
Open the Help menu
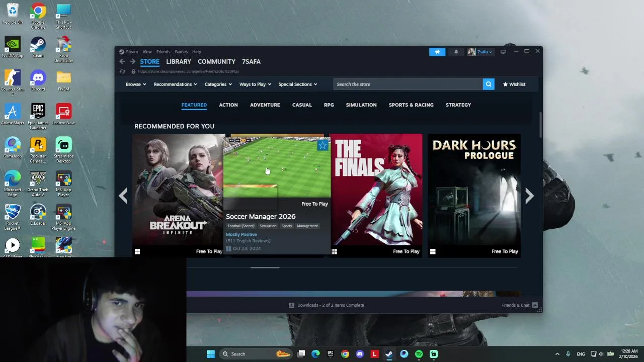tap(197, 52)
